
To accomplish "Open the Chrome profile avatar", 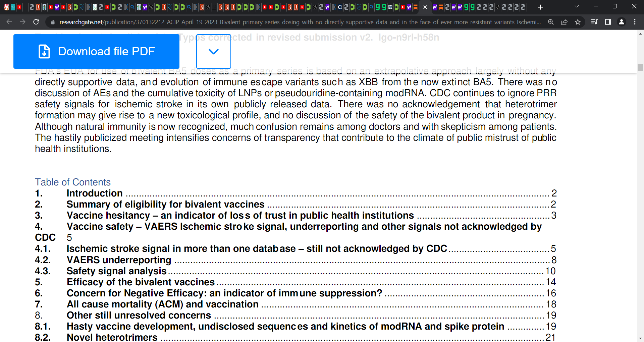I will click(622, 22).
